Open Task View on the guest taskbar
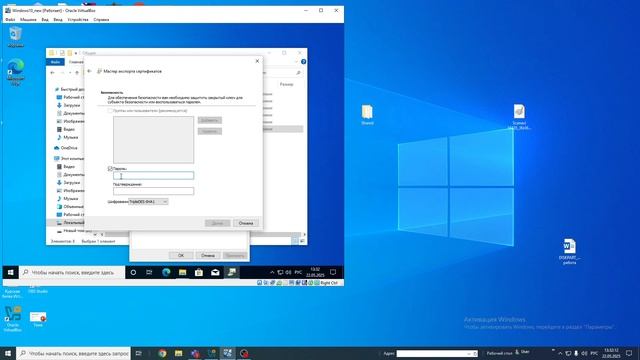 pyautogui.click(x=149, y=272)
